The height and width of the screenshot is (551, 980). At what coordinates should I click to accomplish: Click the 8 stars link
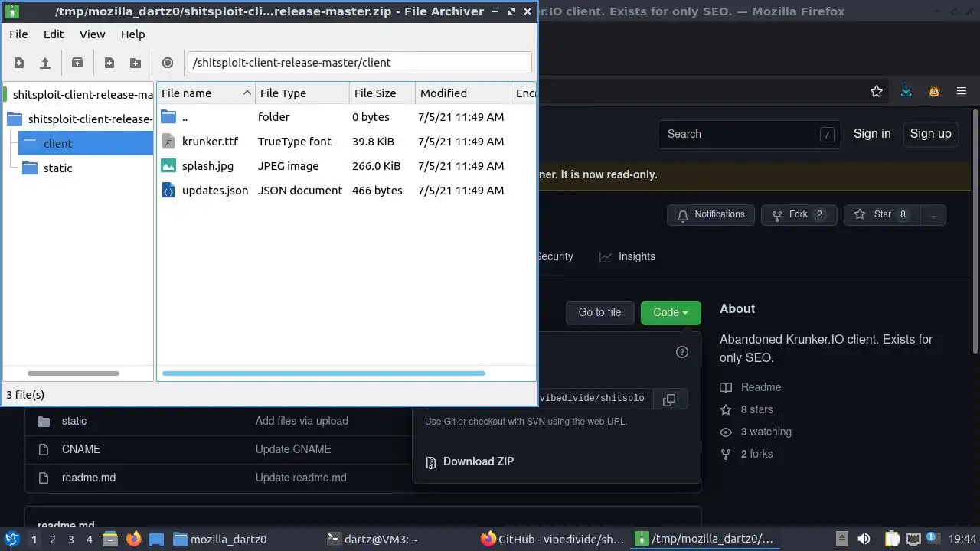[756, 409]
